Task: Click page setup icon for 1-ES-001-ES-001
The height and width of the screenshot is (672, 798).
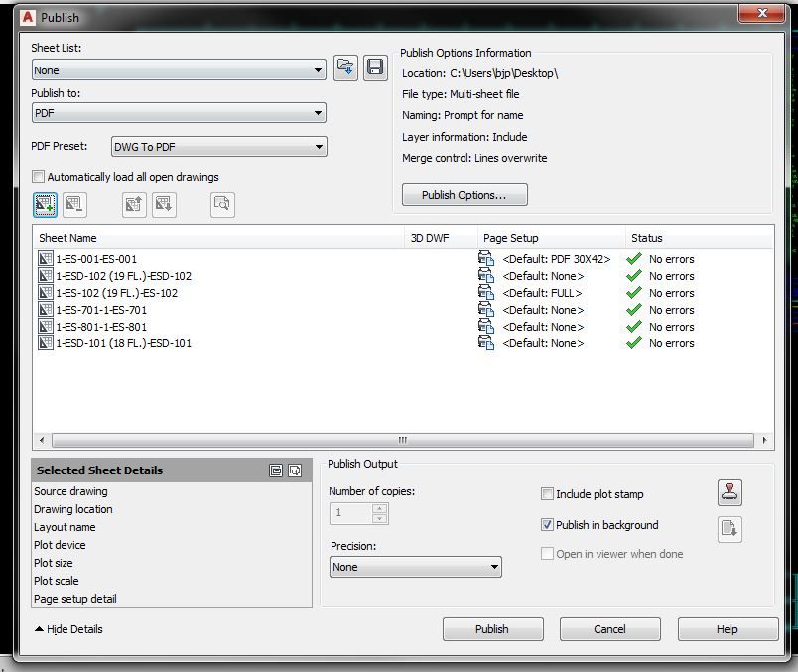Action: [x=486, y=259]
